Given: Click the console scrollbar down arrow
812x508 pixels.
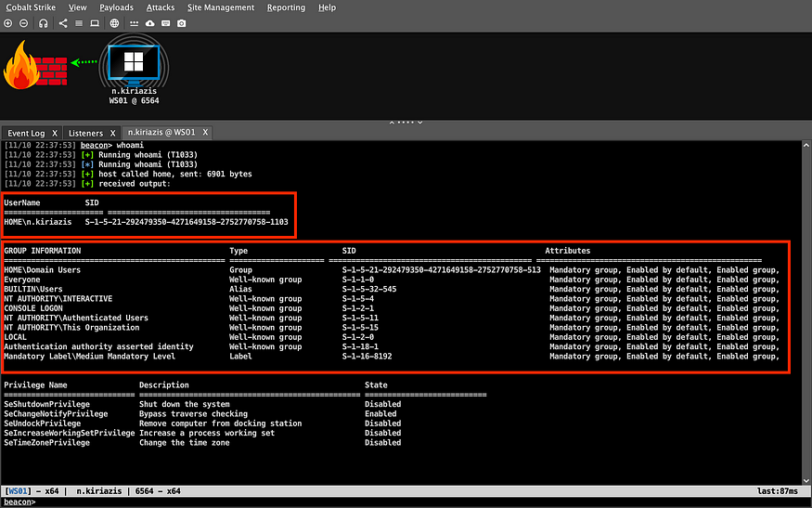Looking at the screenshot, I should click(x=806, y=480).
